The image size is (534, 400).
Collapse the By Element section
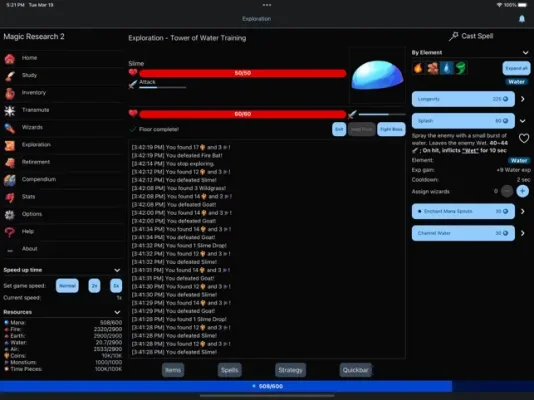[525, 53]
